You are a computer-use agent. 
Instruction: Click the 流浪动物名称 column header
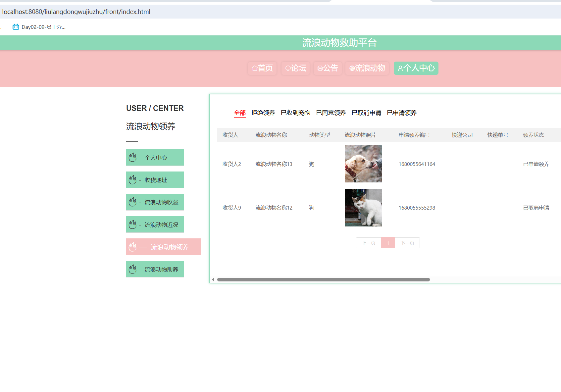coord(271,135)
